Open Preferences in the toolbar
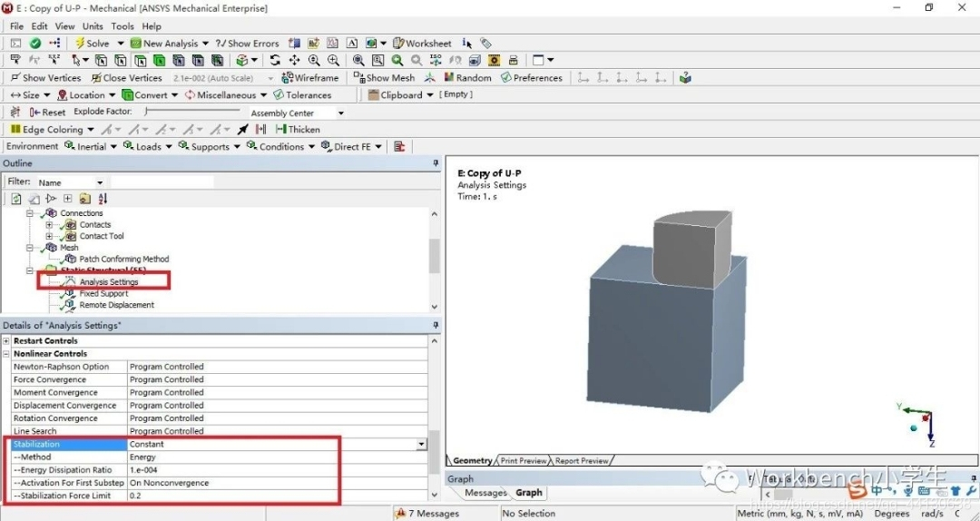The width and height of the screenshot is (980, 521). tap(532, 78)
